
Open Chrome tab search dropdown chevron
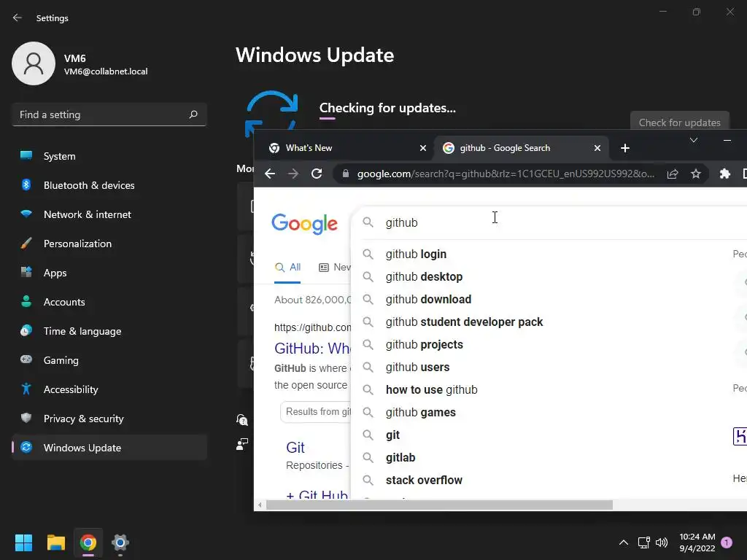[694, 140]
